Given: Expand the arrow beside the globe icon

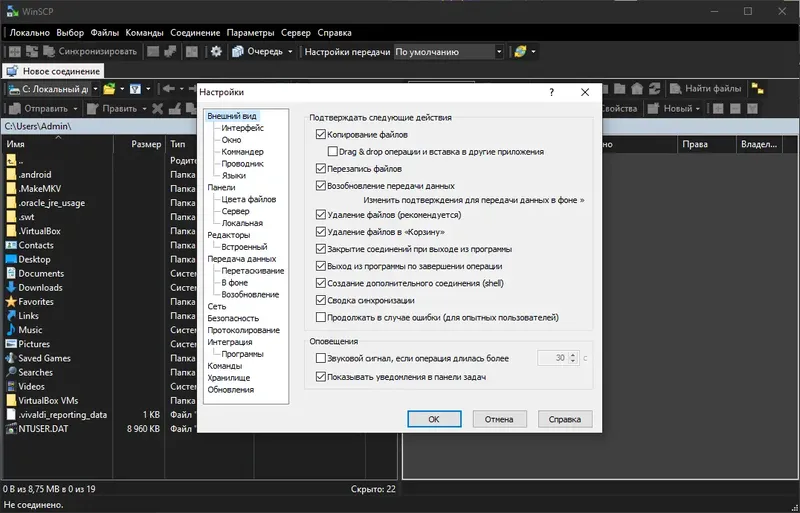Looking at the screenshot, I should (533, 52).
